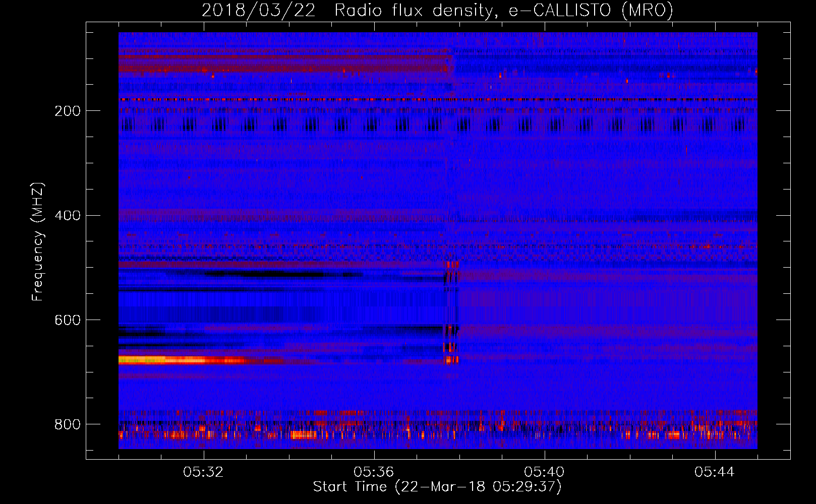Click the 200 frequency tick label
This screenshot has height=504, width=816.
point(68,111)
